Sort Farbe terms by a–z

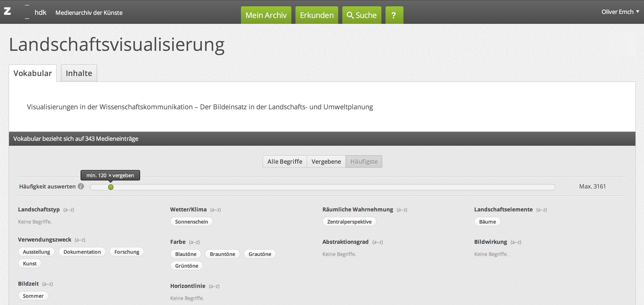pos(194,242)
